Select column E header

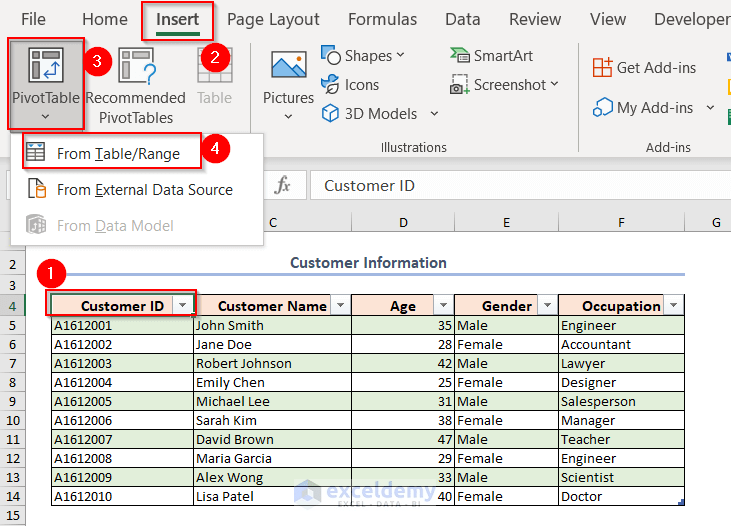pos(506,222)
